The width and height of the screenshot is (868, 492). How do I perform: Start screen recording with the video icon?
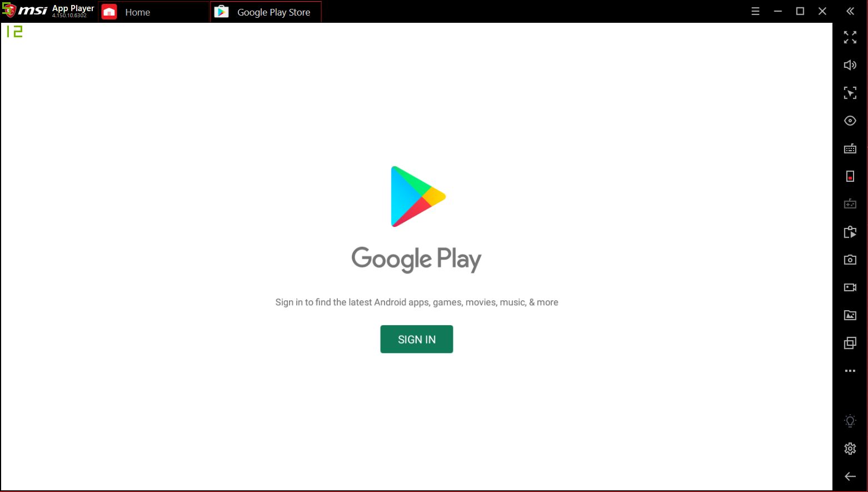pos(850,287)
